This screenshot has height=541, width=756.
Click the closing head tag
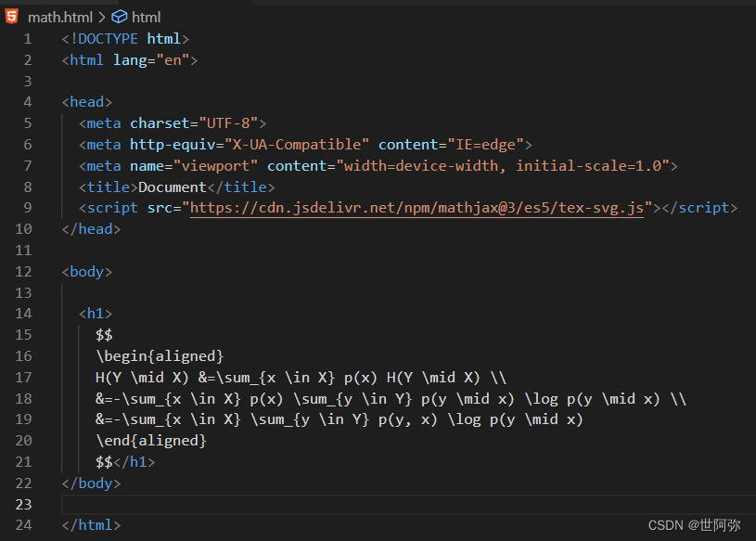click(x=91, y=229)
